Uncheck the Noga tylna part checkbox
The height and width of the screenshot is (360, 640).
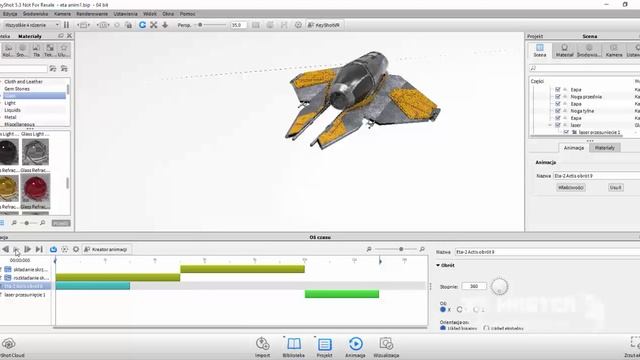coord(558,111)
